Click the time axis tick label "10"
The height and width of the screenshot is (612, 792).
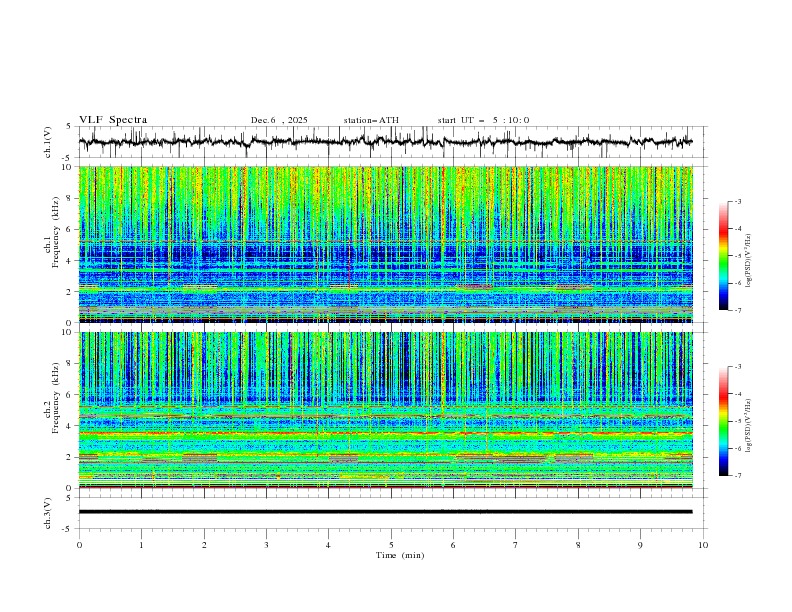[703, 545]
